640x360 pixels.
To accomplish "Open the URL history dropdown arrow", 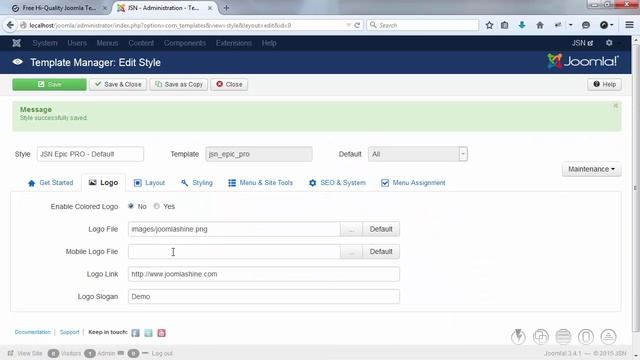I will 349,25.
